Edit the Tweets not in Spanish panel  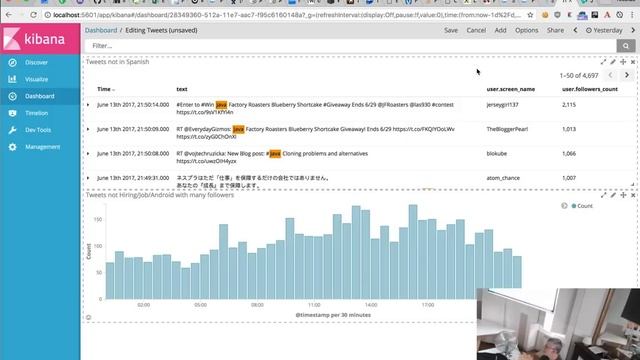(x=613, y=62)
